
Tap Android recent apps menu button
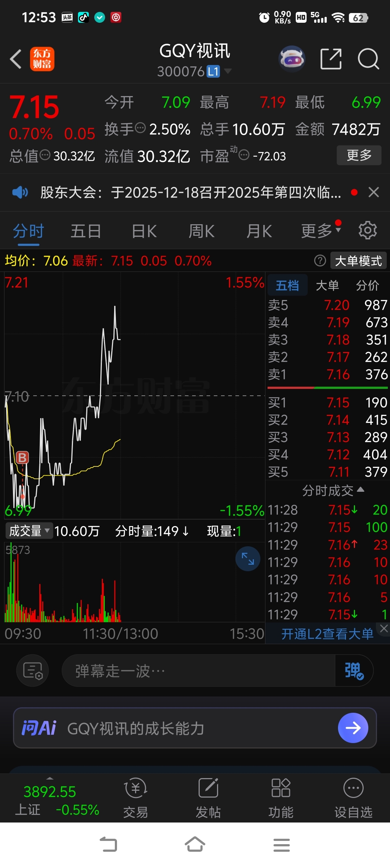(282, 845)
